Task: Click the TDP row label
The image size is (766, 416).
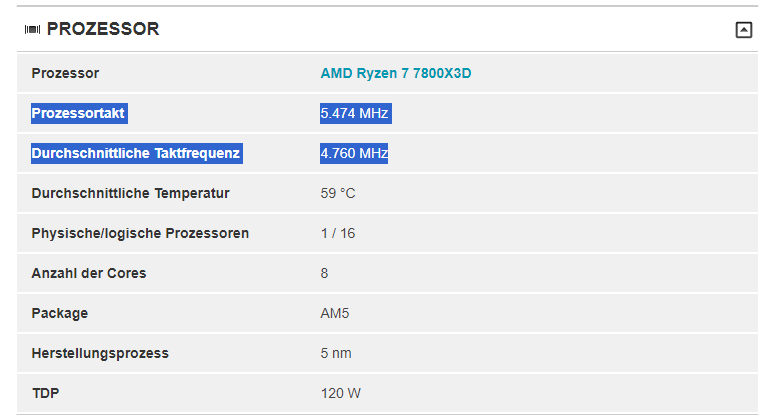Action: point(45,394)
